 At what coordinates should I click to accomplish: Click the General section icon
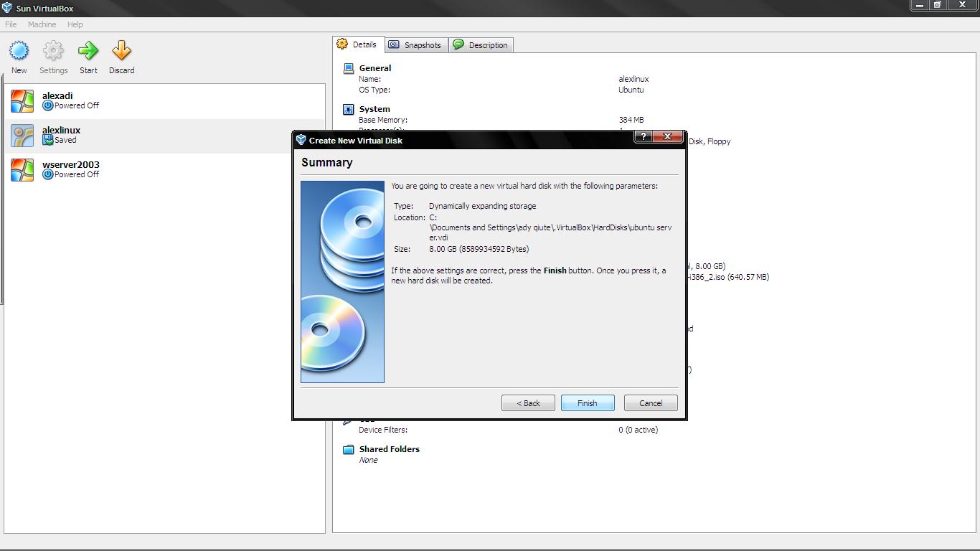click(348, 67)
